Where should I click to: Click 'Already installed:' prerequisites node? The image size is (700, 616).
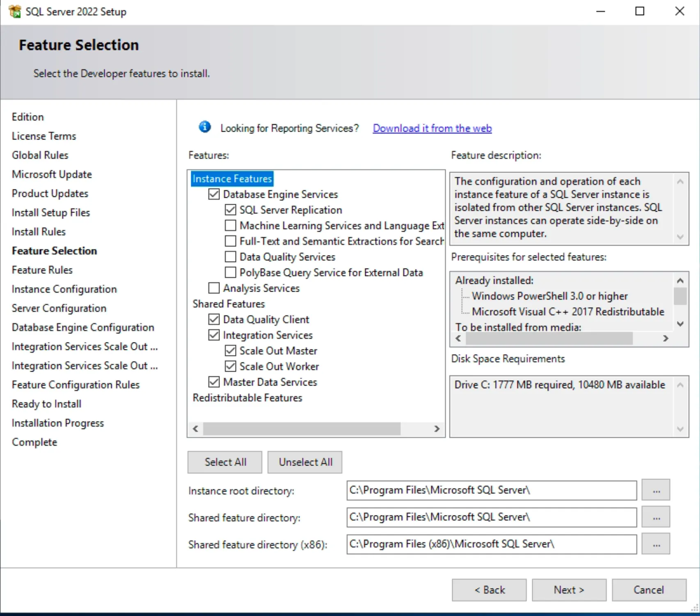click(494, 281)
